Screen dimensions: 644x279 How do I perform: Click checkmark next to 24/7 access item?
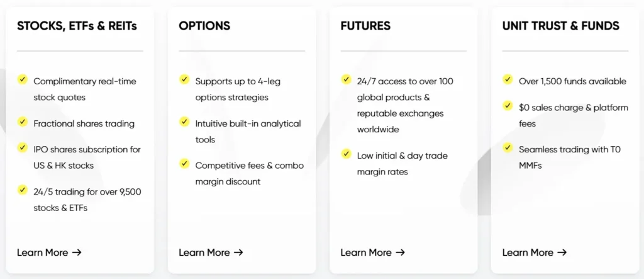pos(346,80)
